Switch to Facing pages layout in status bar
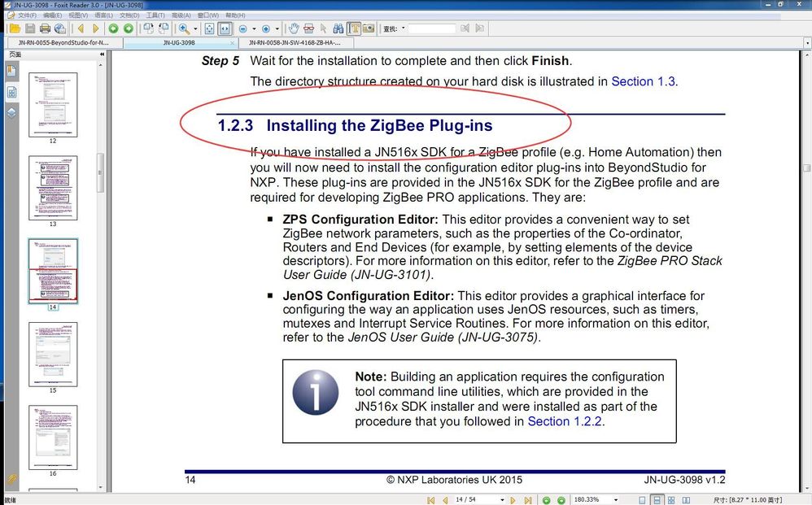812x505 pixels. click(686, 500)
